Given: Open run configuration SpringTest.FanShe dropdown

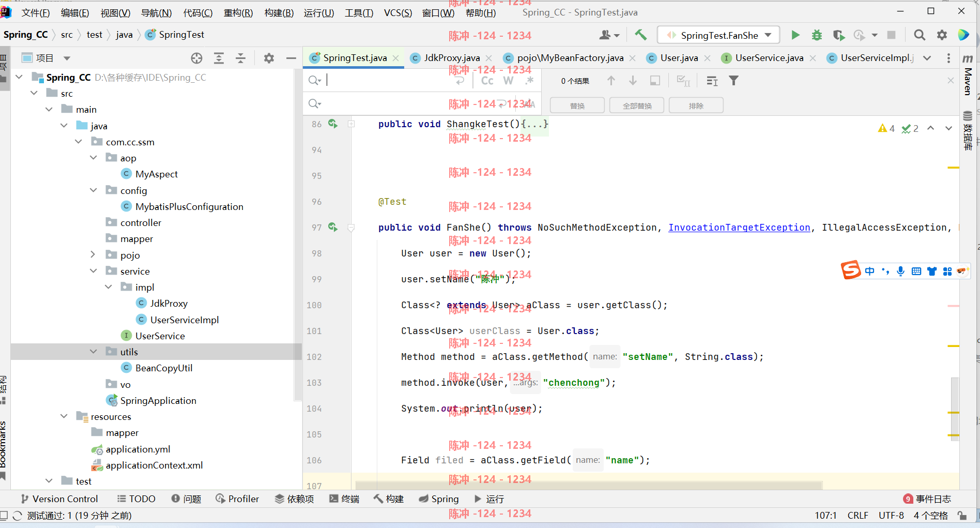Looking at the screenshot, I should [718, 35].
